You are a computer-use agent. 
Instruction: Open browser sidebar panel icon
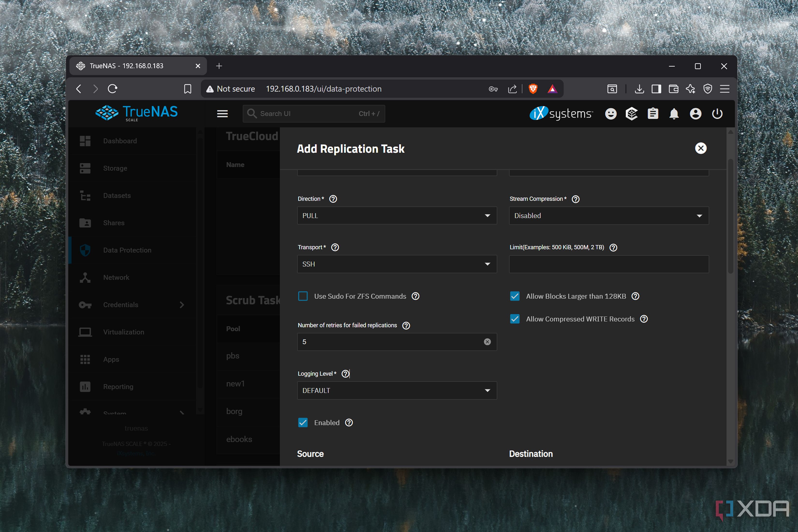coord(656,89)
